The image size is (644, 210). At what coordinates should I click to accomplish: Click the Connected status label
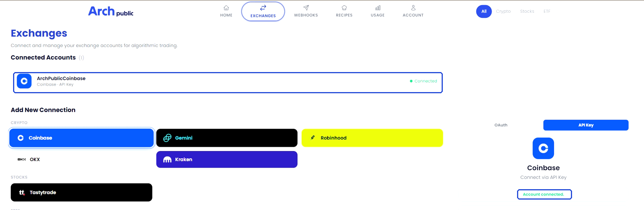[425, 81]
